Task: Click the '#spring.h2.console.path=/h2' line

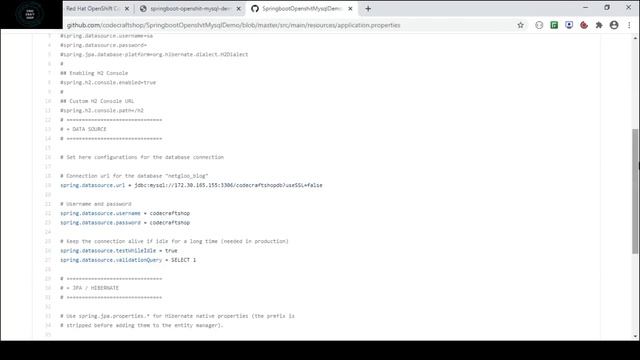Action: pyautogui.click(x=102, y=111)
